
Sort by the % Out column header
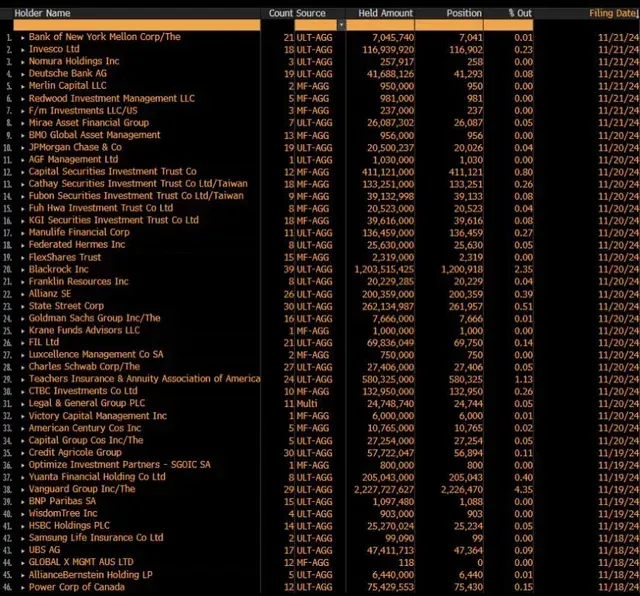coord(520,13)
